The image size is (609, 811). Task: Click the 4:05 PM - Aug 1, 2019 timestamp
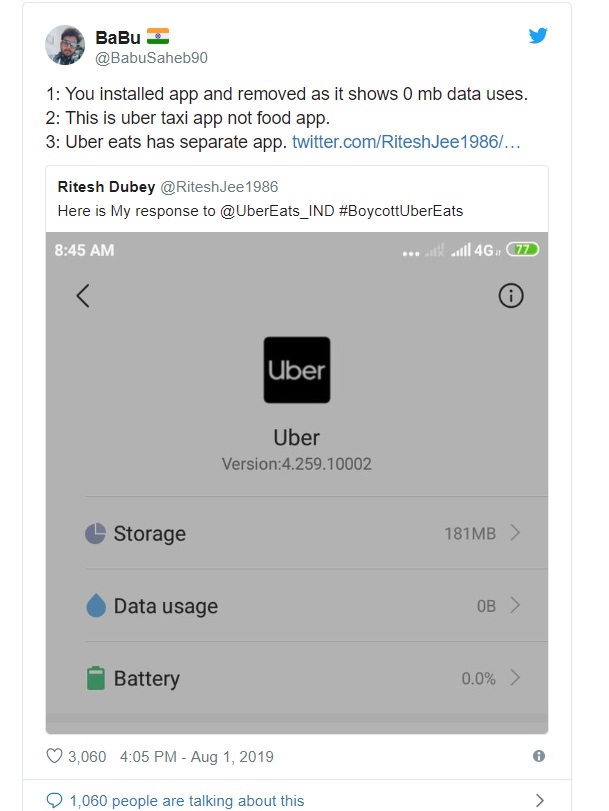[197, 757]
